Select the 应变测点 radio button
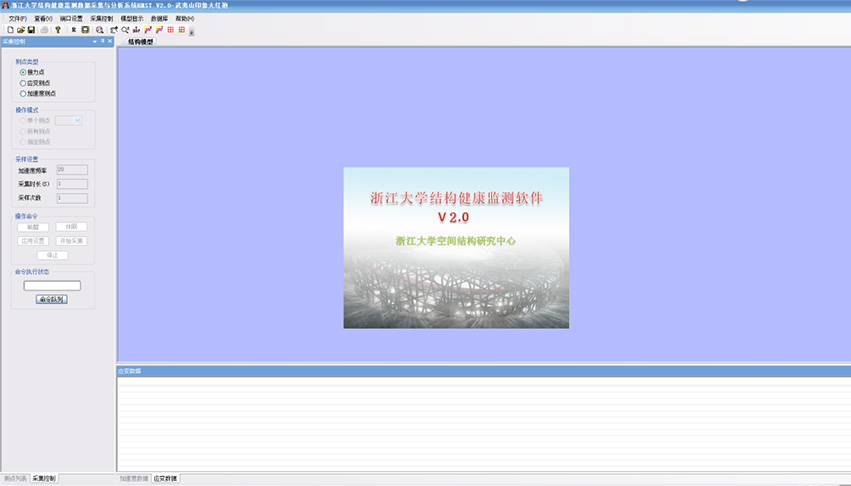Viewport: 851px width, 486px height. click(x=23, y=83)
